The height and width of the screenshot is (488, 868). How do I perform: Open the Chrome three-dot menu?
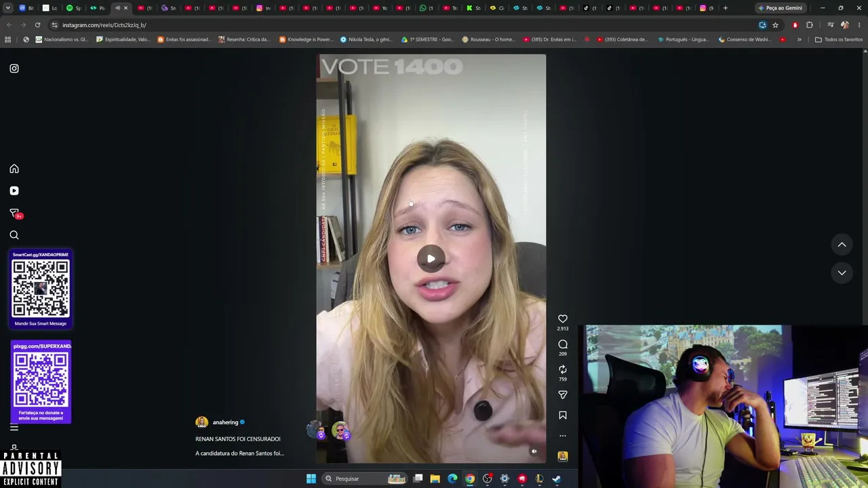(859, 25)
